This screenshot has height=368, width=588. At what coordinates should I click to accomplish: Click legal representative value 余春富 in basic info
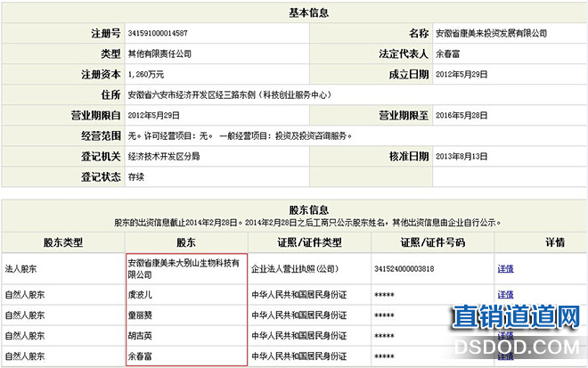(x=447, y=53)
